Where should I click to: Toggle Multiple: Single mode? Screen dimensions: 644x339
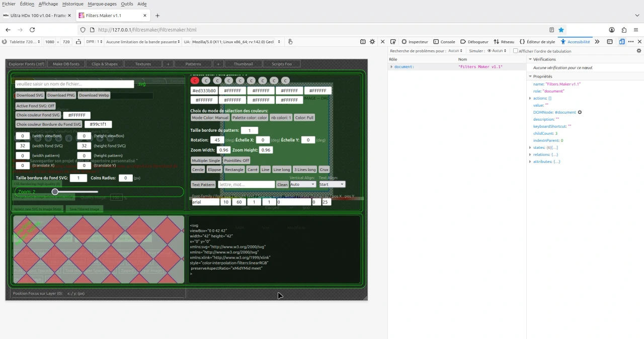click(206, 160)
